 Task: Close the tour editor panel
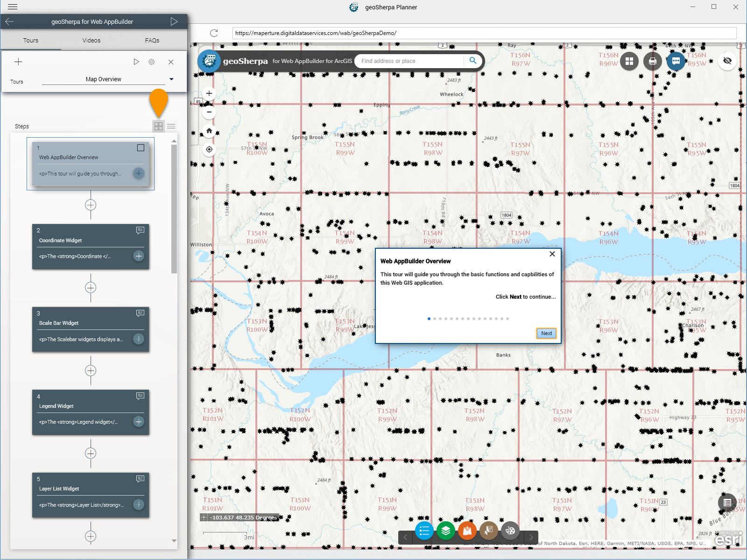pos(171,62)
